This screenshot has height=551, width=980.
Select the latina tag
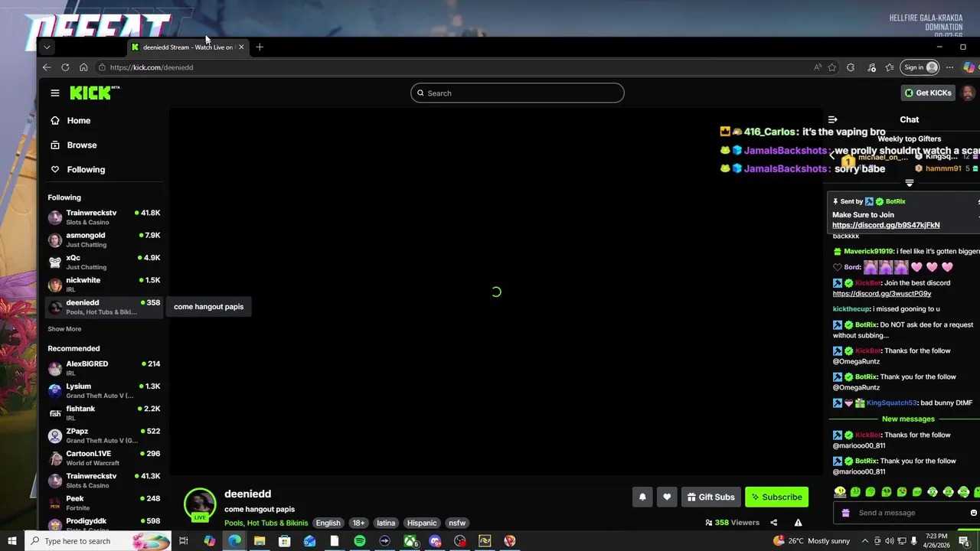386,523
